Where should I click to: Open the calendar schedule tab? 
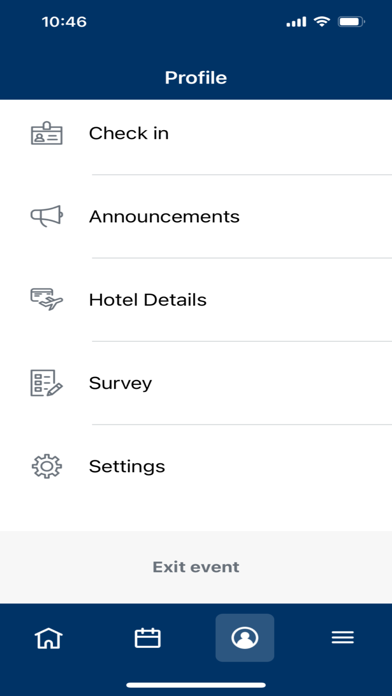[147, 638]
